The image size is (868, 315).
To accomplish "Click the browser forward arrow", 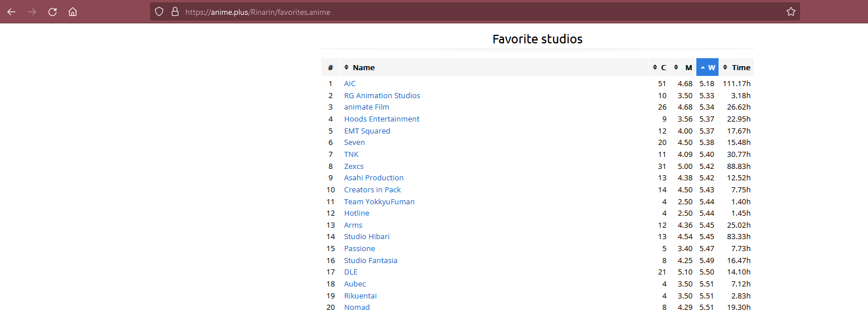I will [x=32, y=12].
